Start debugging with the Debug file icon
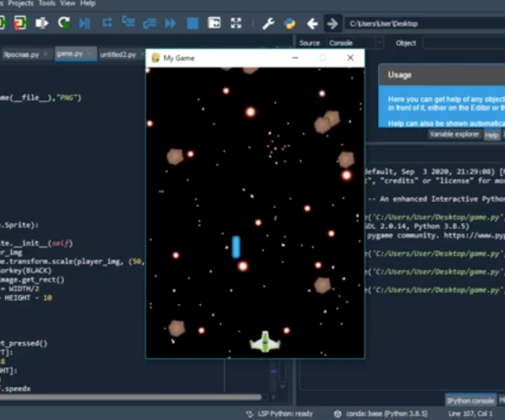This screenshot has height=420, width=505. coord(86,24)
